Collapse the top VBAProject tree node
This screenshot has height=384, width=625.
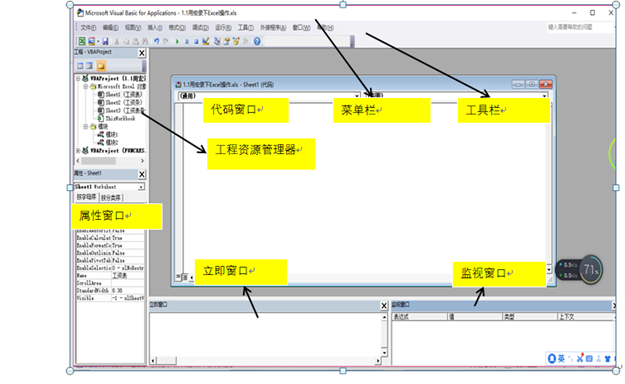pos(78,79)
